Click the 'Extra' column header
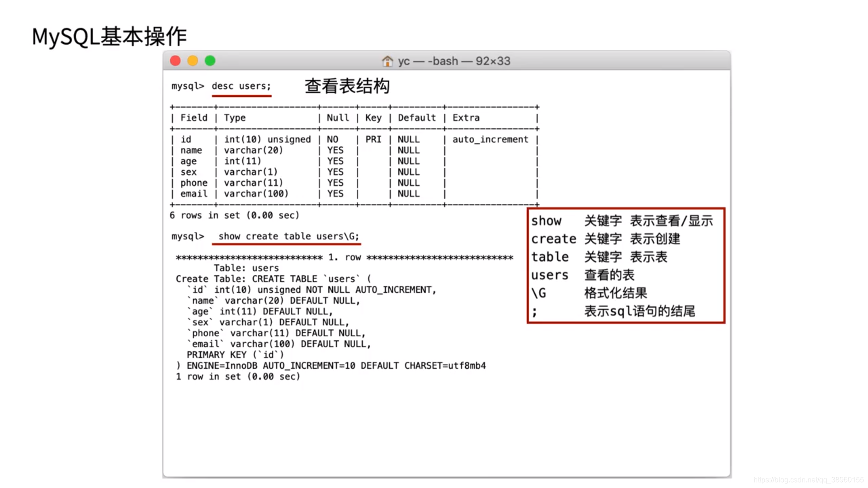 466,117
